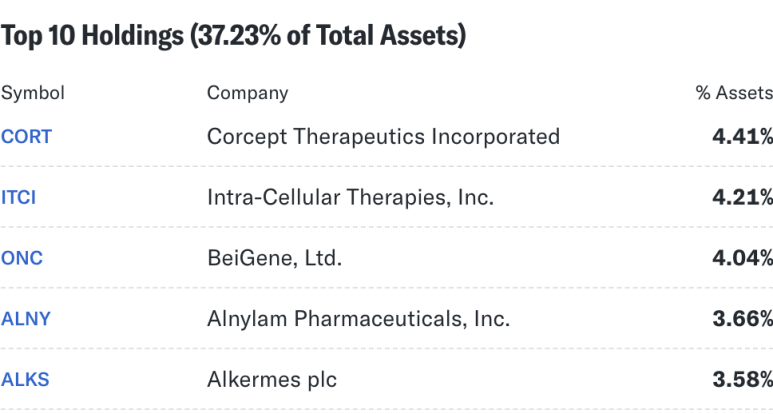This screenshot has width=773, height=414.
Task: Select the 4.21% assets value
Action: tap(742, 197)
